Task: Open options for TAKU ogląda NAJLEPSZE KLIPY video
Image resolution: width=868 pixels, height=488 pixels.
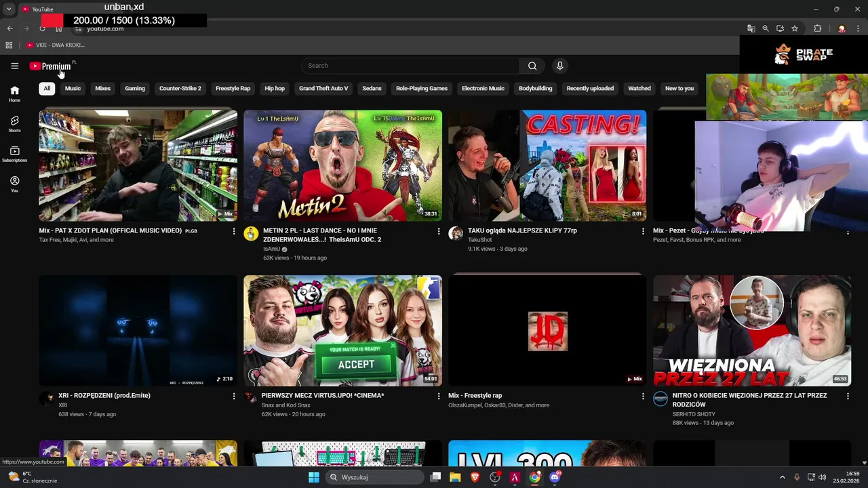Action: click(644, 231)
